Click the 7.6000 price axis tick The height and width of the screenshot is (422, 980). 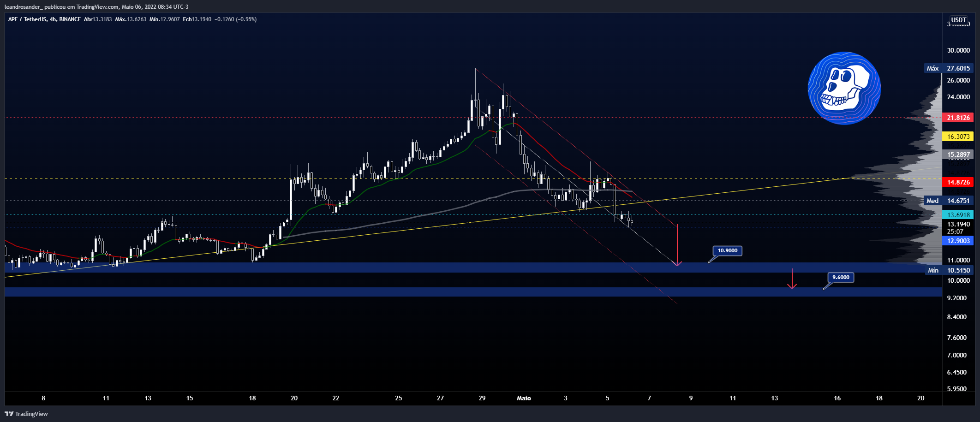coord(957,338)
